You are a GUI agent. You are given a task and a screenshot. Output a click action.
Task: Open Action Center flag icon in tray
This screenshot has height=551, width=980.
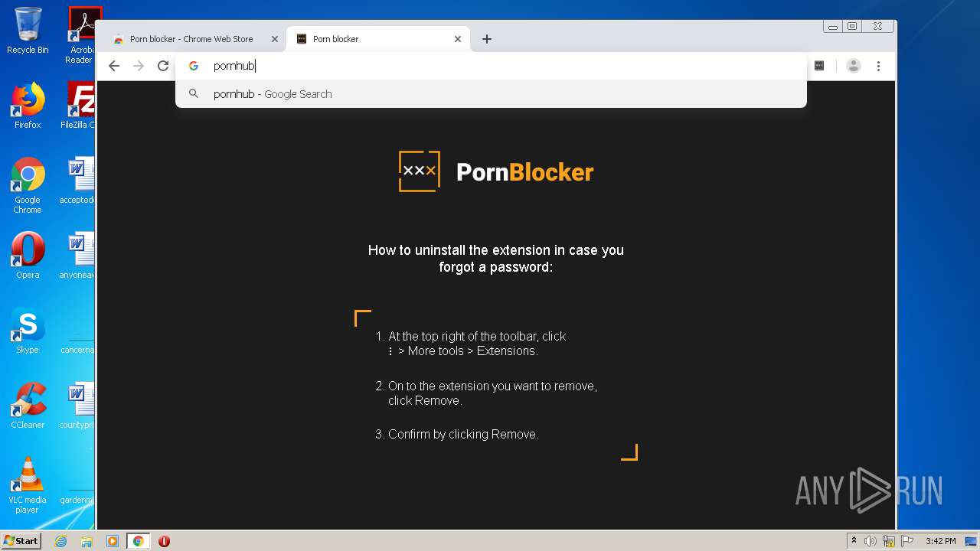pos(907,541)
